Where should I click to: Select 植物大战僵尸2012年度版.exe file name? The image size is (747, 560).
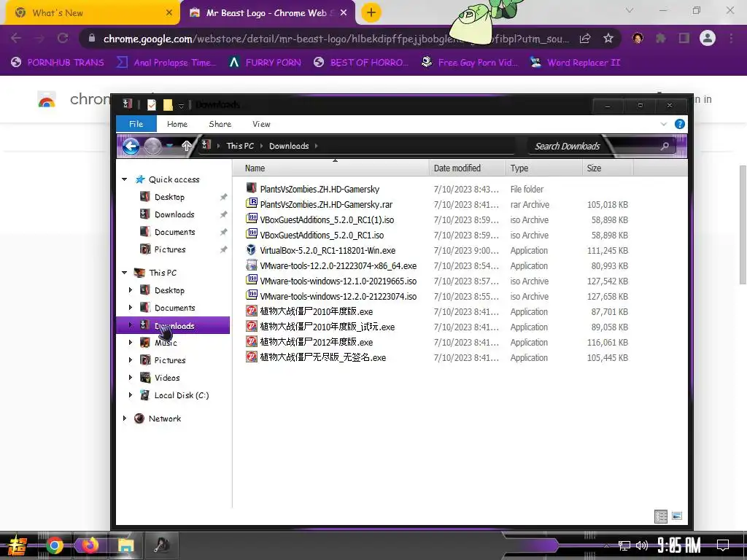click(317, 342)
